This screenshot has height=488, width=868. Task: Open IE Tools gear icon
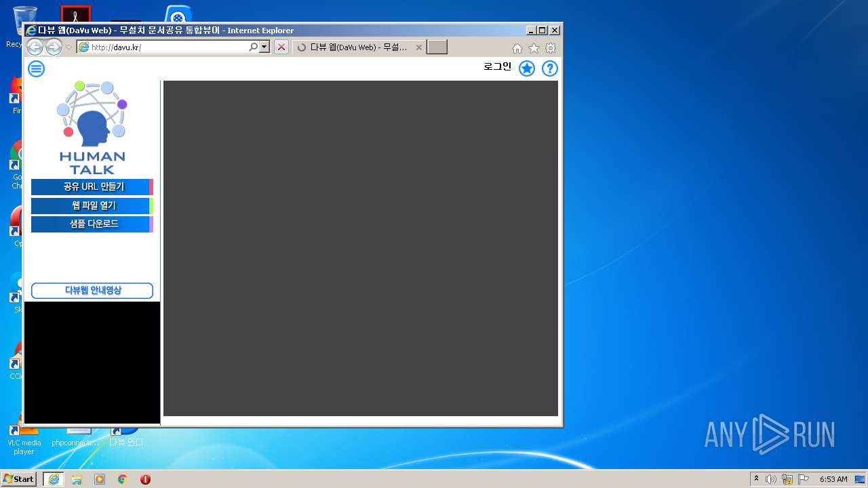[551, 48]
